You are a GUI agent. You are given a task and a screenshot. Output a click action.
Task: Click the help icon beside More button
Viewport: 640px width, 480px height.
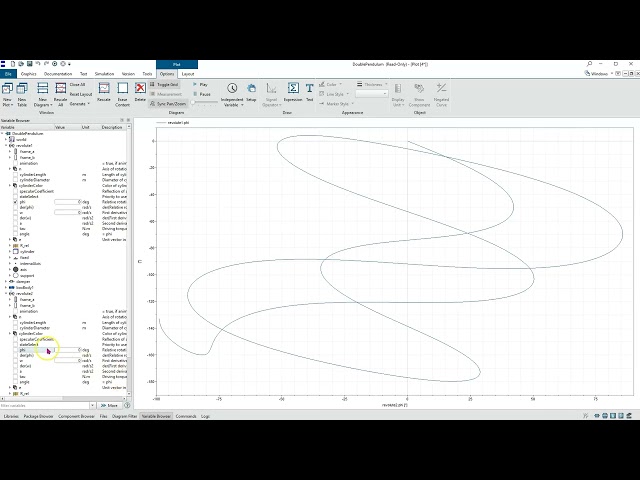[127, 405]
